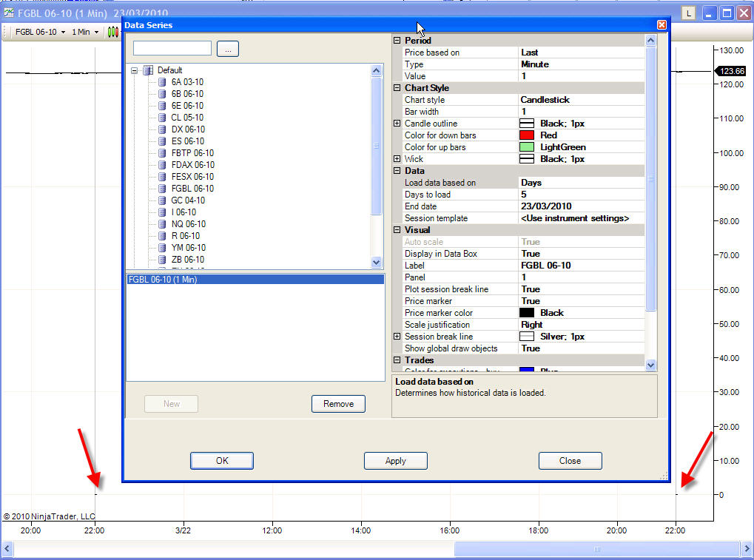The width and height of the screenshot is (754, 560).
Task: Click the LightGreen up bars color swatch
Action: point(527,147)
